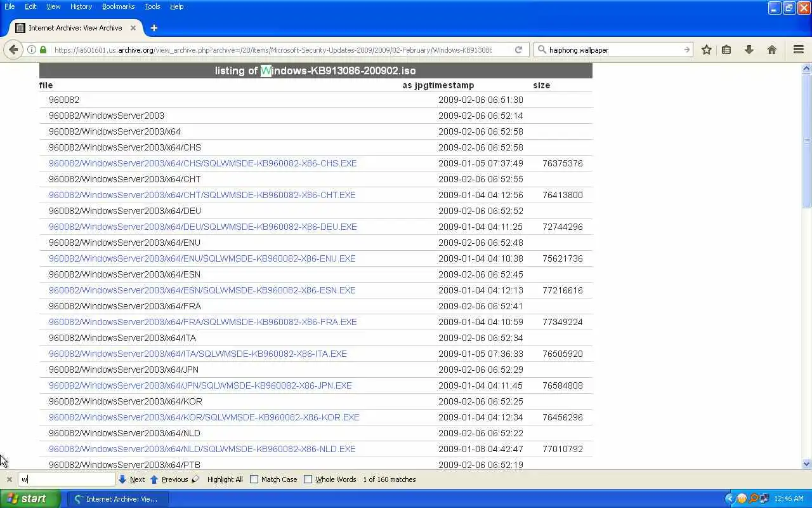Open the File menu

click(10, 6)
